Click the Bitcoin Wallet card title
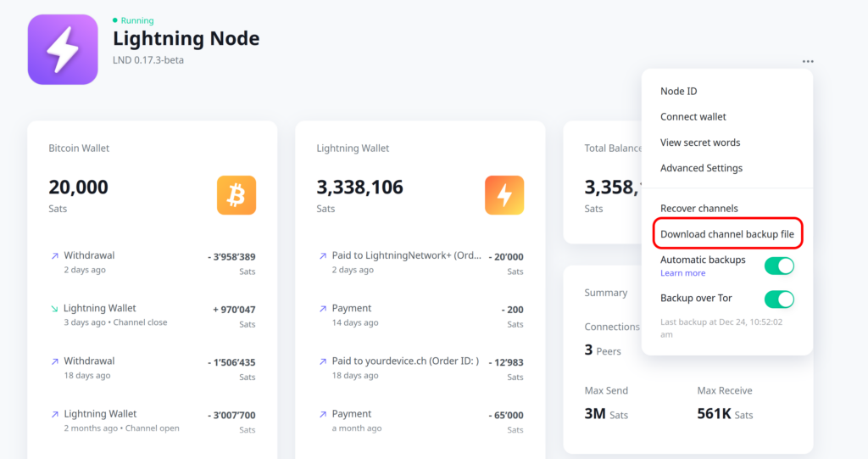This screenshot has width=868, height=459. pos(79,148)
